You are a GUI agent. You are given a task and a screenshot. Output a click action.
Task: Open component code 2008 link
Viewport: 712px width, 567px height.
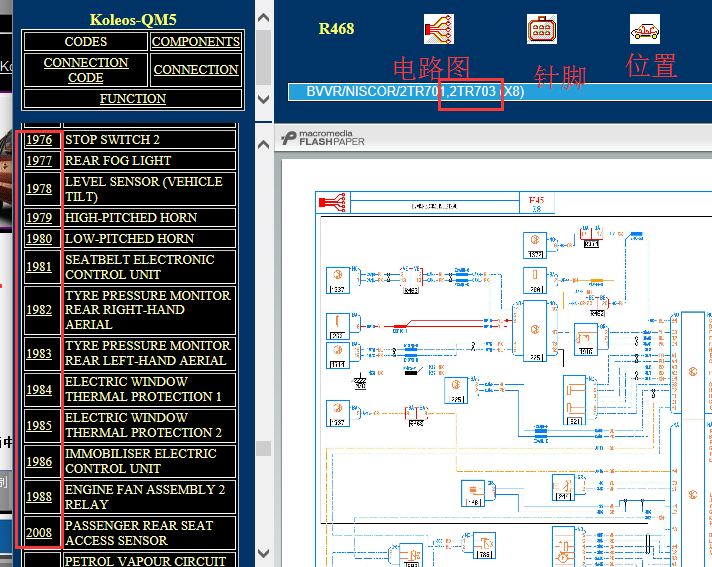pos(39,532)
